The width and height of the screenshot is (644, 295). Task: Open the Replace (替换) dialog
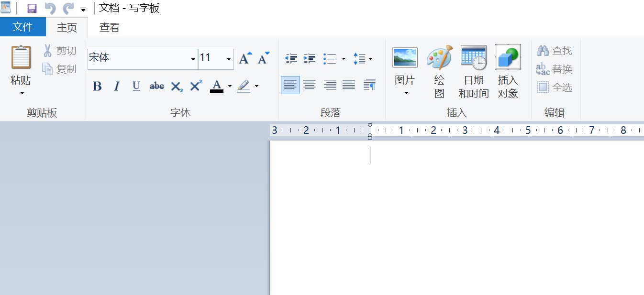click(x=555, y=68)
